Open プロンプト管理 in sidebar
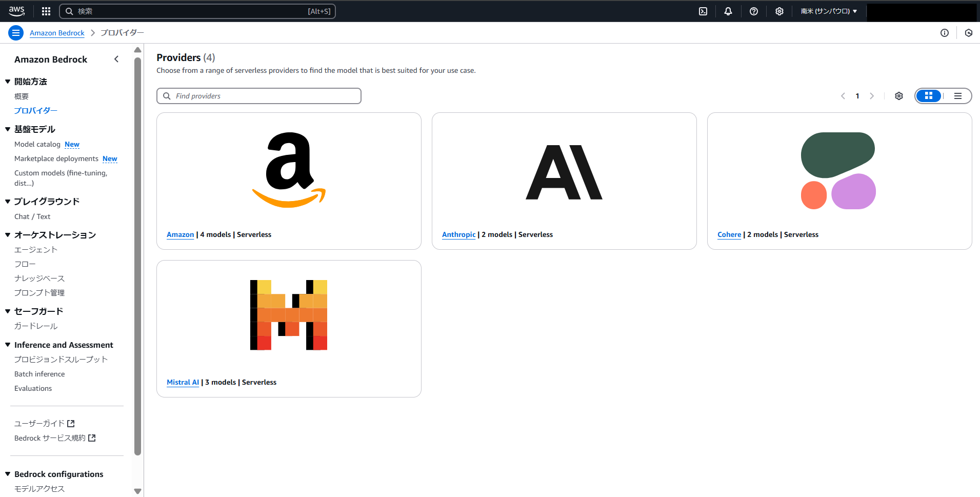 point(39,293)
